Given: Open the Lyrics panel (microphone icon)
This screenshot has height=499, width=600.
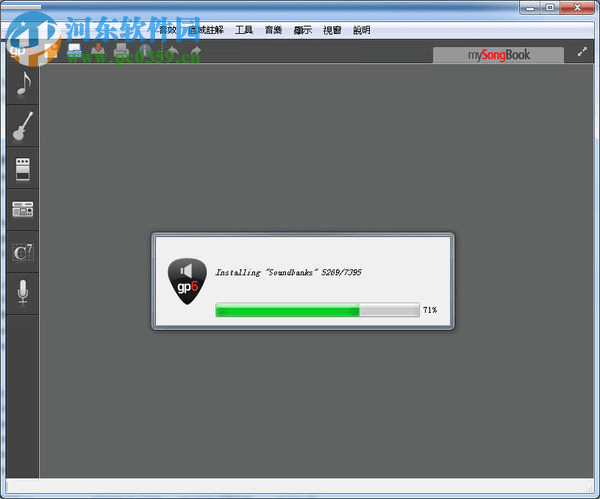Looking at the screenshot, I should pos(23,293).
